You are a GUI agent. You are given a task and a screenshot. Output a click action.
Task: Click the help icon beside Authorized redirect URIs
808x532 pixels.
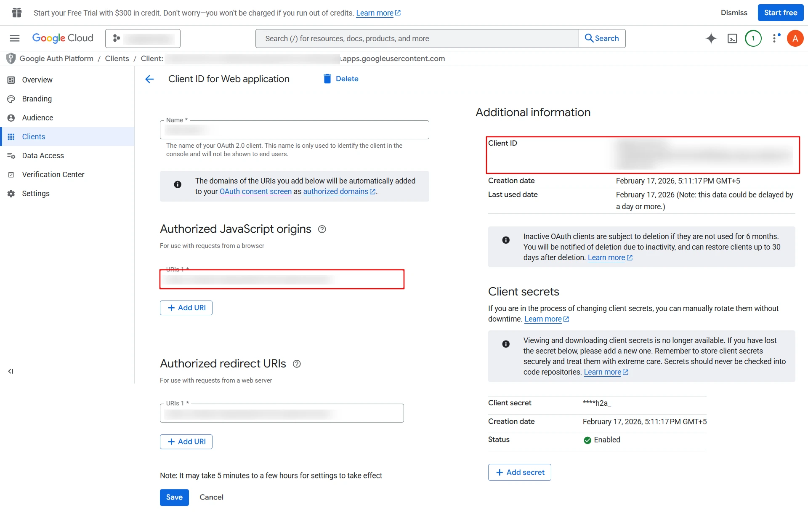(x=296, y=364)
